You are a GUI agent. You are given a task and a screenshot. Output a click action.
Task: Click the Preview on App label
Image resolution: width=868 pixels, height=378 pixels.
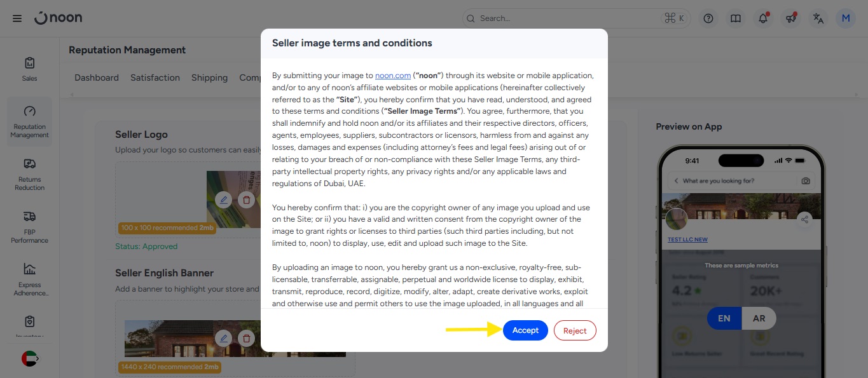click(689, 126)
